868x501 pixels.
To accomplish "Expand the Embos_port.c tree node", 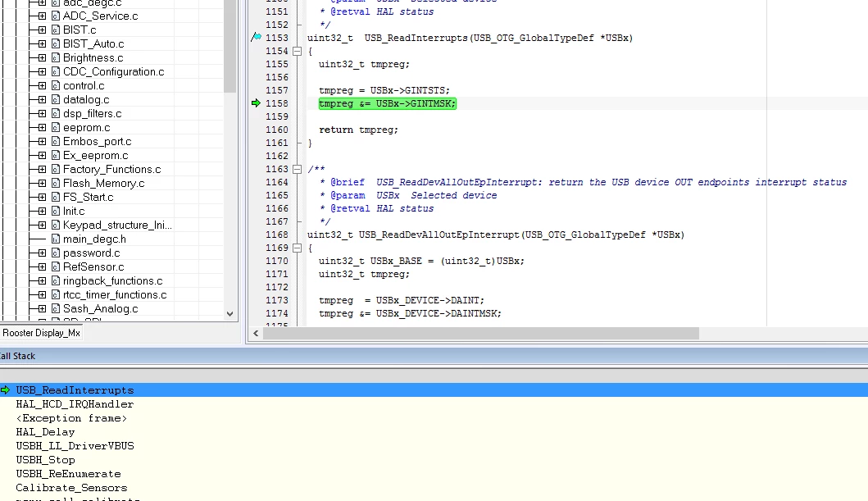I will point(42,142).
